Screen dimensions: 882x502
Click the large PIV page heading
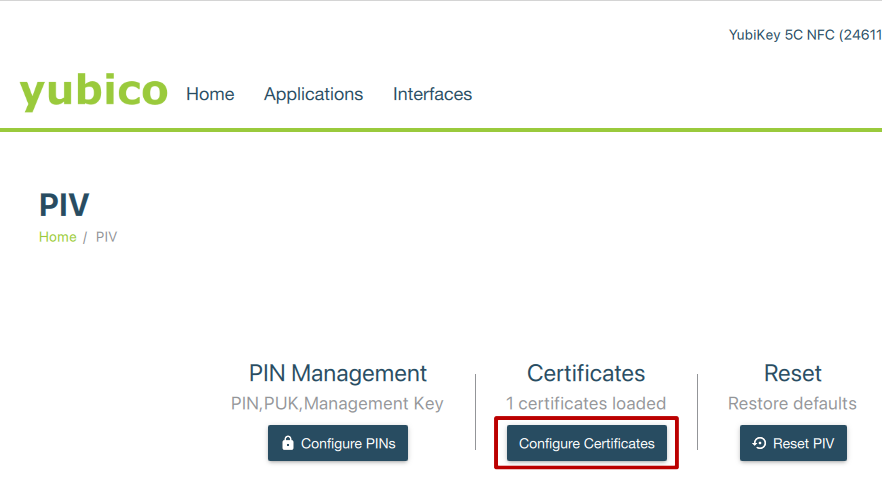[64, 205]
